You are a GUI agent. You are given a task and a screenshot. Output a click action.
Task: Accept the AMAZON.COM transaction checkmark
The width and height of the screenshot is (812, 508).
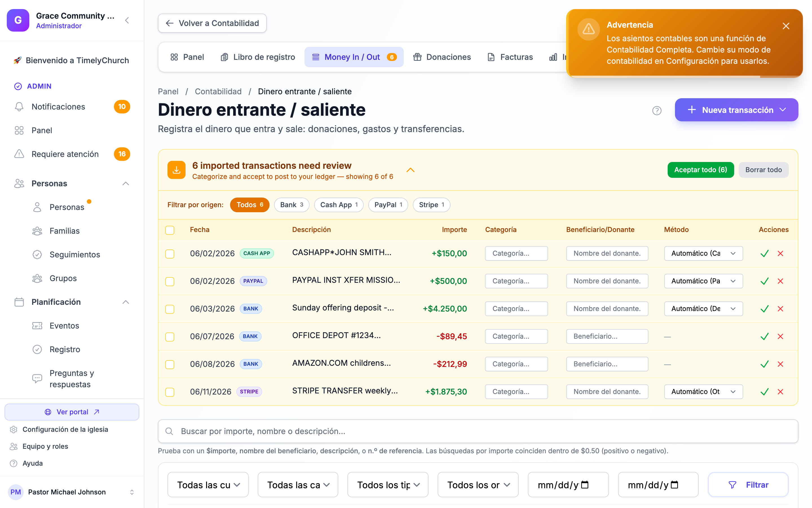[764, 364]
